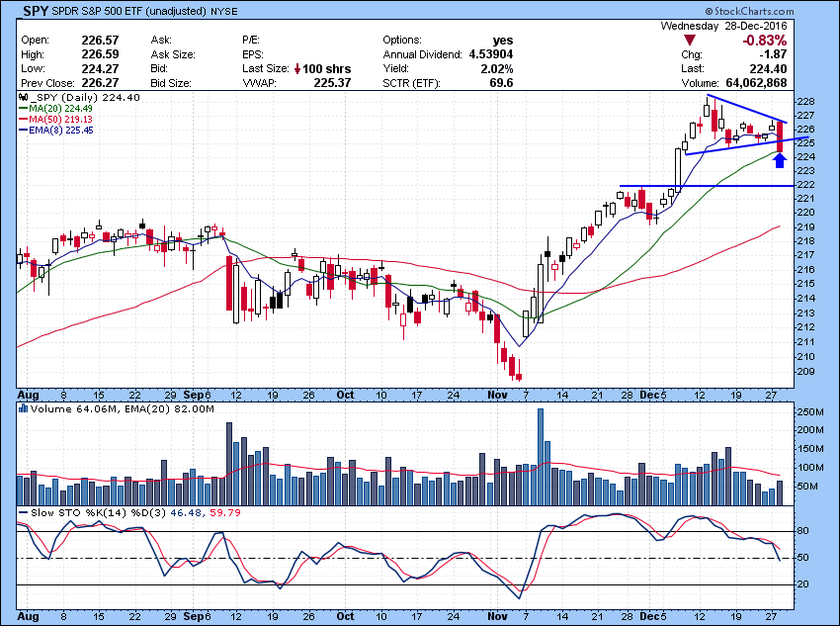
Task: Click the 209 price axis label
Action: (x=806, y=372)
